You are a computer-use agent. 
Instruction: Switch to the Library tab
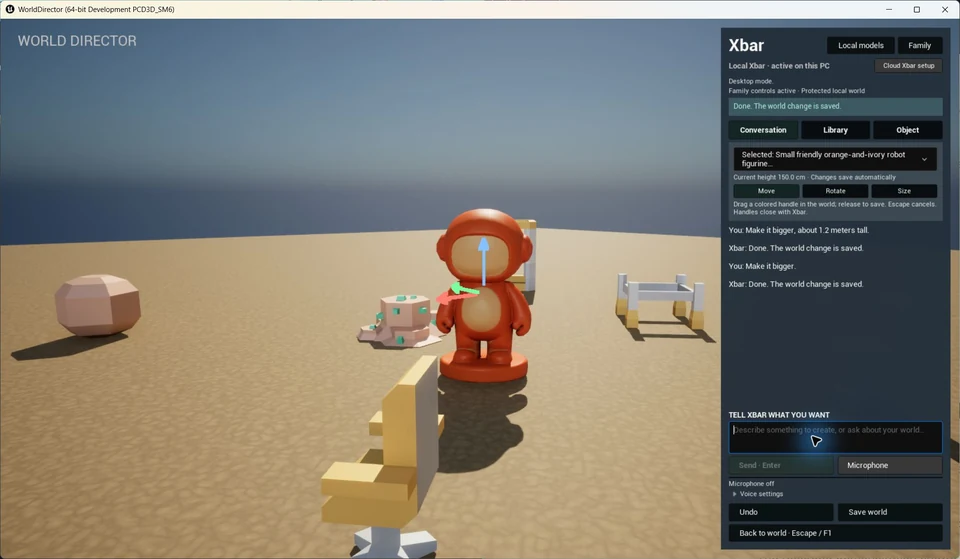click(x=835, y=130)
